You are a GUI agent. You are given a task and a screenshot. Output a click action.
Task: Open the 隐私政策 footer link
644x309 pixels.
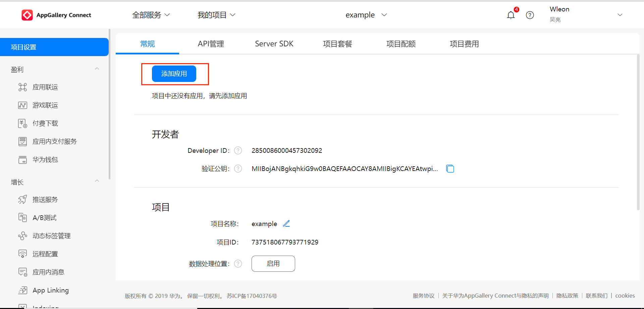coord(567,296)
